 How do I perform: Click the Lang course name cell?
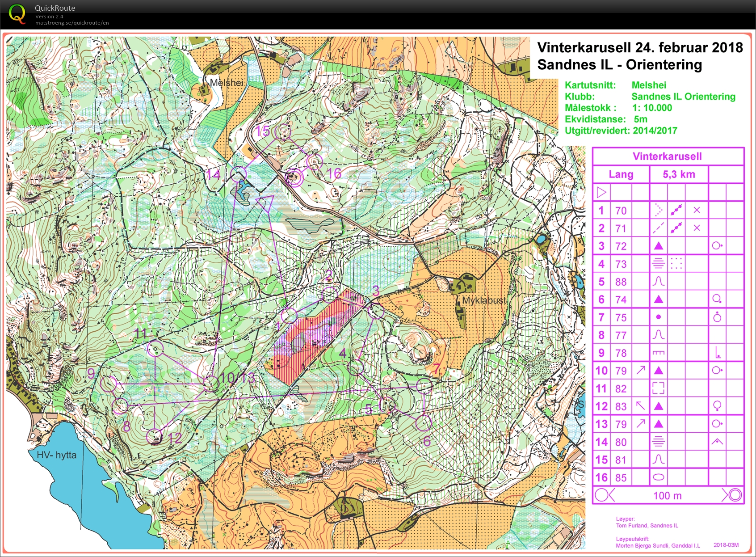[621, 174]
